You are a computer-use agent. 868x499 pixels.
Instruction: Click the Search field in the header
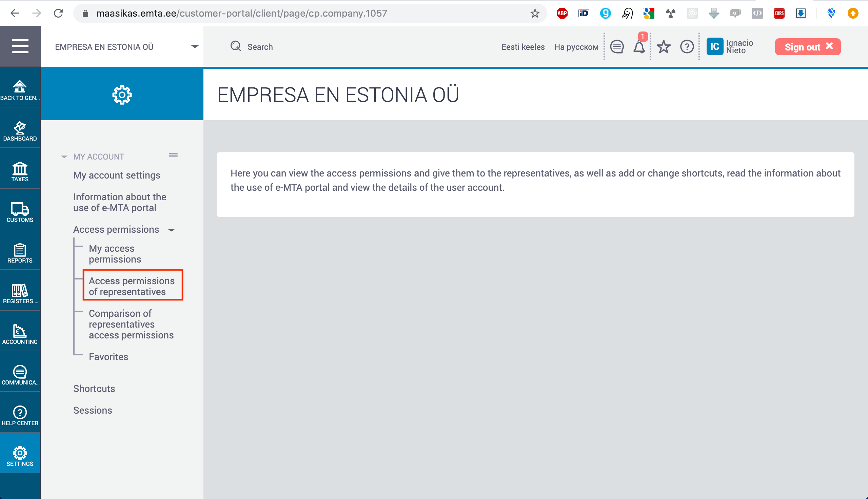click(x=260, y=47)
